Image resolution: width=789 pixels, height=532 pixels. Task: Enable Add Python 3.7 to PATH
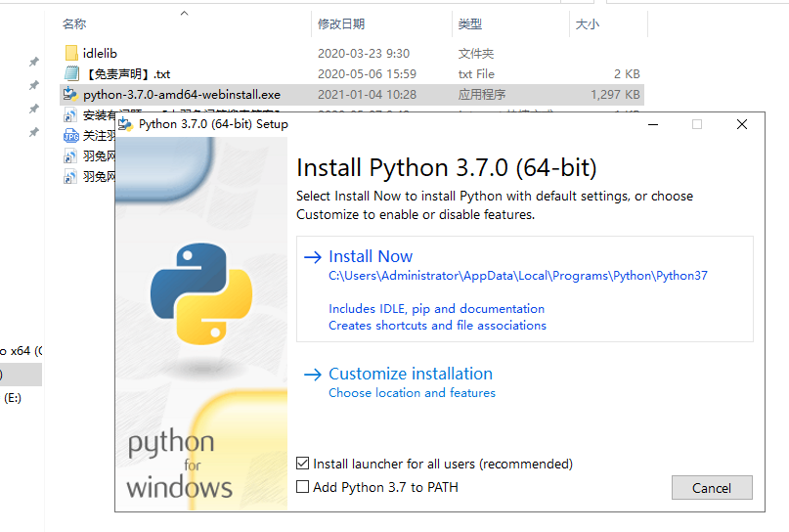302,487
